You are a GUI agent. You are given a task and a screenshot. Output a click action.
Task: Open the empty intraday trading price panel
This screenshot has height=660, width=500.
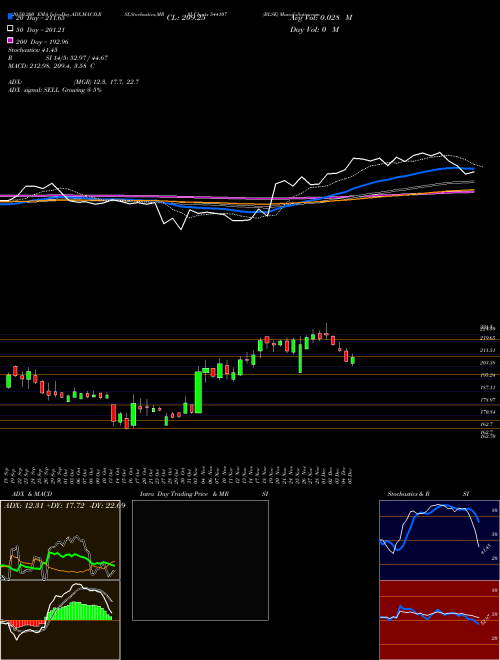[200, 560]
